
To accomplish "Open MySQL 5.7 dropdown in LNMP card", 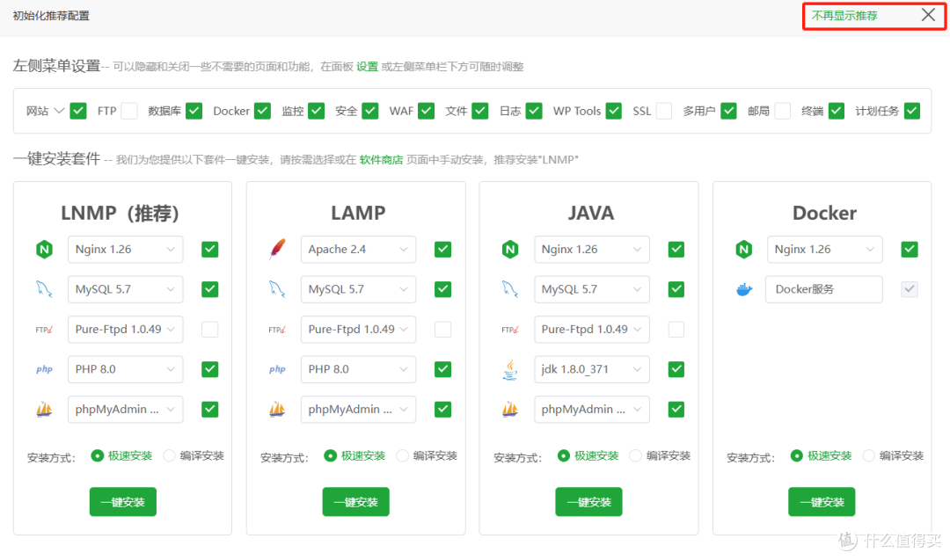I will point(126,289).
